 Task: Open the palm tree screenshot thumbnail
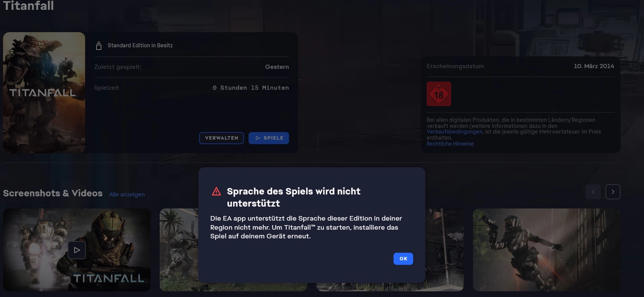click(179, 250)
